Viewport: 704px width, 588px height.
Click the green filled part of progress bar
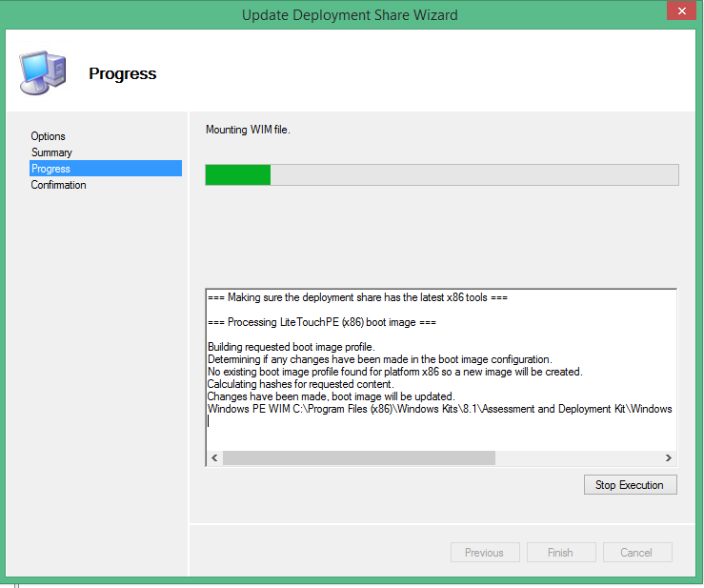(238, 174)
